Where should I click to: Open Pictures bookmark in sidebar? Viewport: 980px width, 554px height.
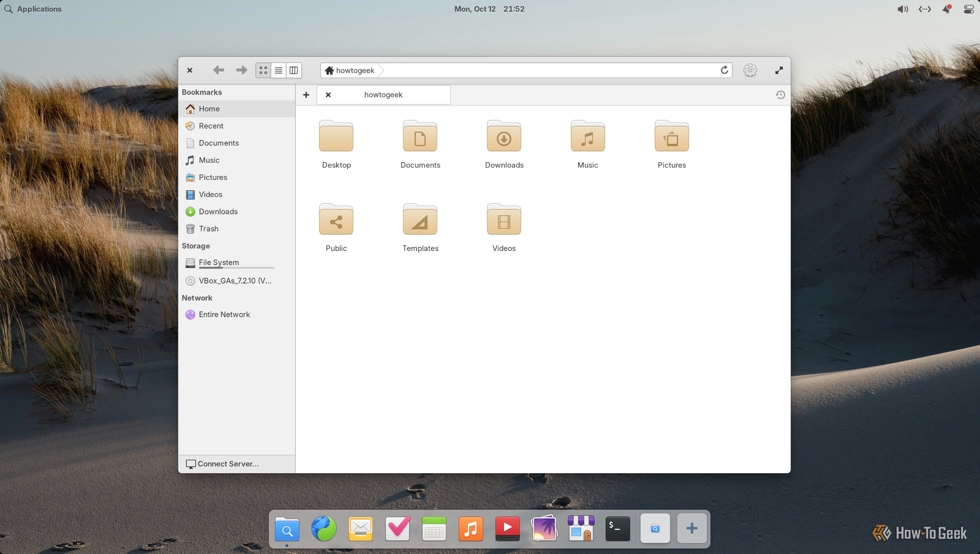(237, 178)
